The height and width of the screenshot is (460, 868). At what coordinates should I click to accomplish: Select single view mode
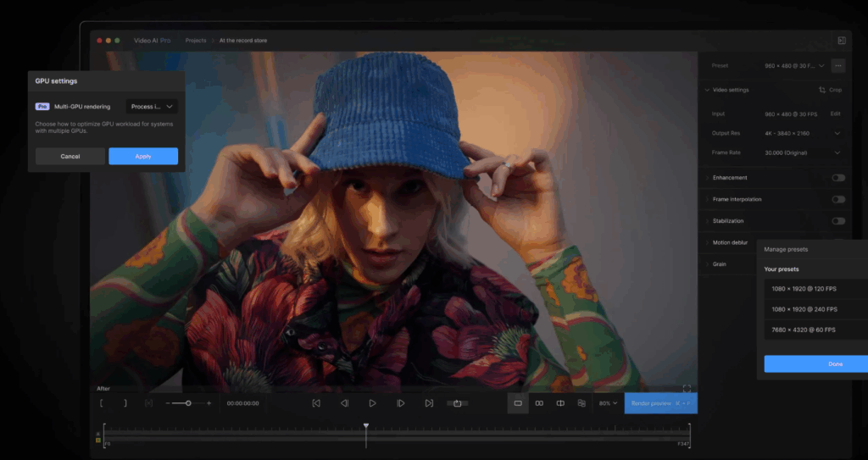click(518, 403)
